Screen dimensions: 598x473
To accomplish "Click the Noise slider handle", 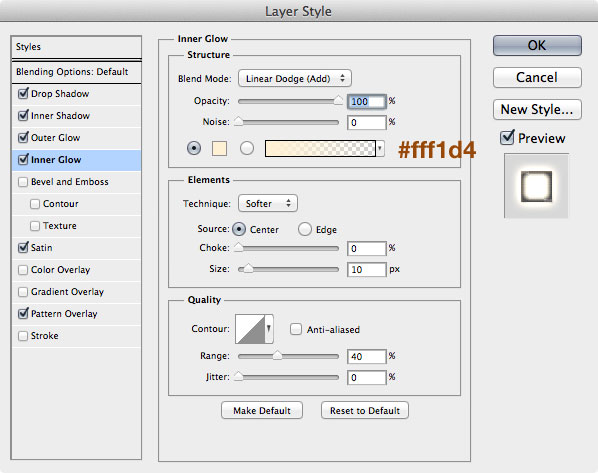I will click(238, 121).
